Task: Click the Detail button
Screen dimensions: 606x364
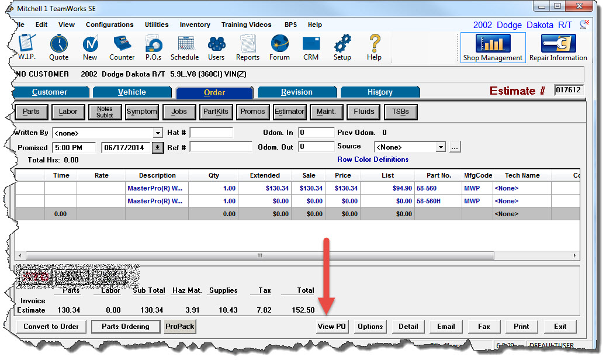Action: pos(408,327)
